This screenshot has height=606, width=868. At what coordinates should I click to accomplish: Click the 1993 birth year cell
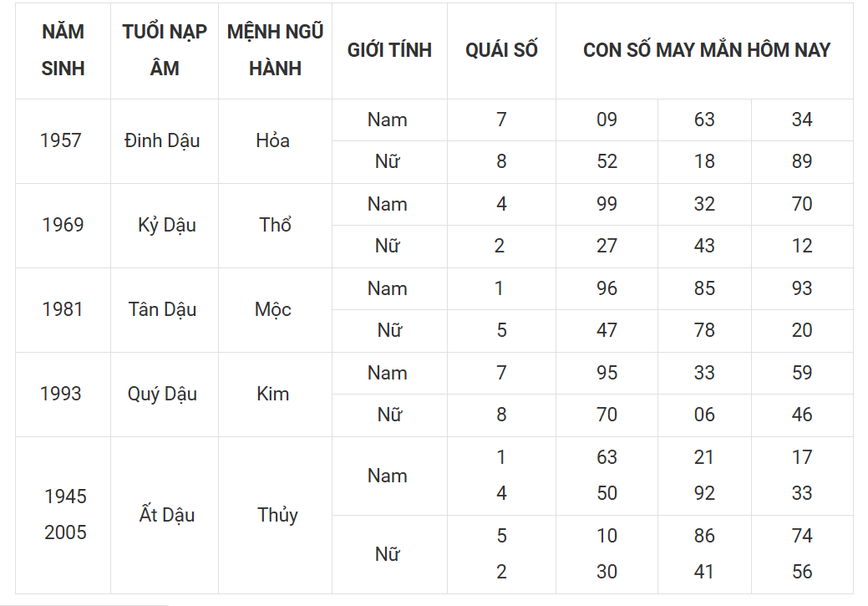[63, 395]
